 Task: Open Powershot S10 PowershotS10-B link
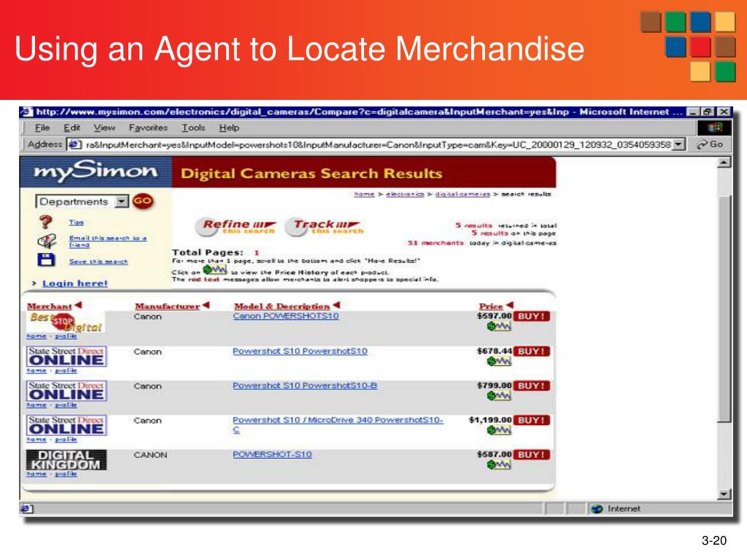pos(305,386)
